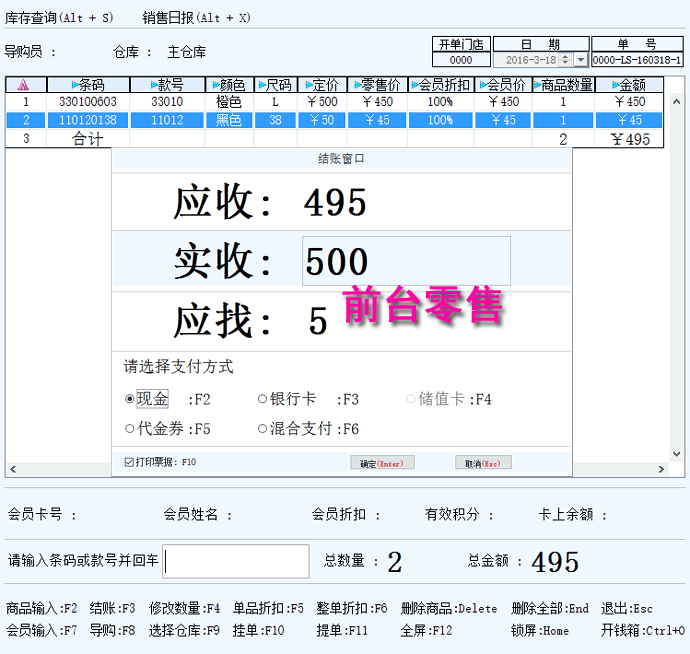This screenshot has height=654, width=690.
Task: Click size cell 38 in row 2
Action: click(x=275, y=120)
